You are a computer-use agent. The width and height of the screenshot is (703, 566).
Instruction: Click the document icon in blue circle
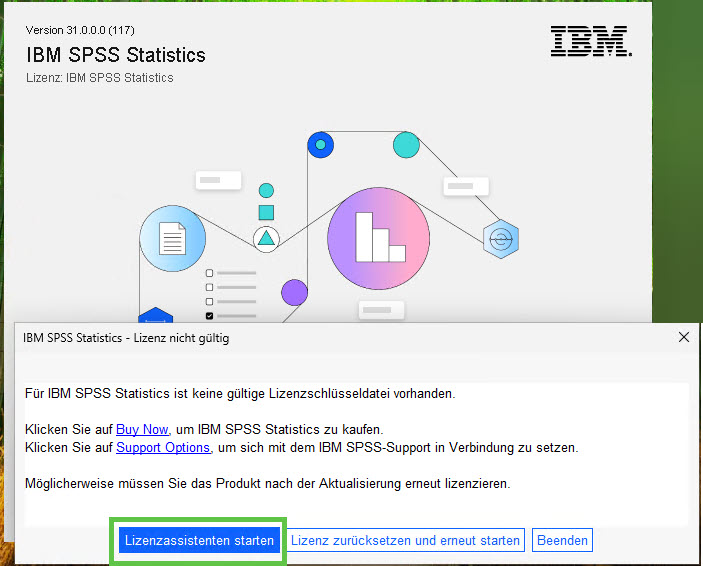coord(173,239)
